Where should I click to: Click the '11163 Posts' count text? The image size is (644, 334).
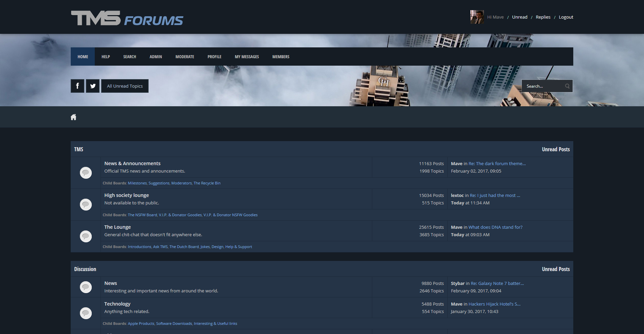(431, 163)
